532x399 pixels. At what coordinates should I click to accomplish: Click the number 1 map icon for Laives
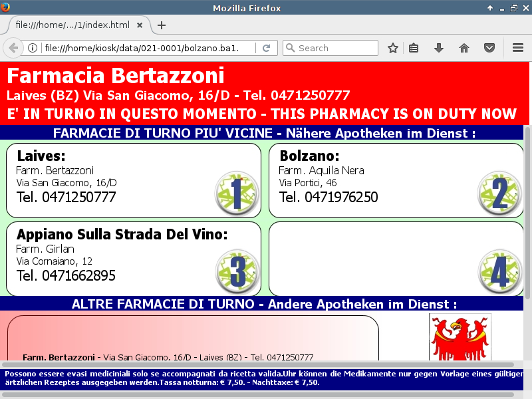[236, 193]
